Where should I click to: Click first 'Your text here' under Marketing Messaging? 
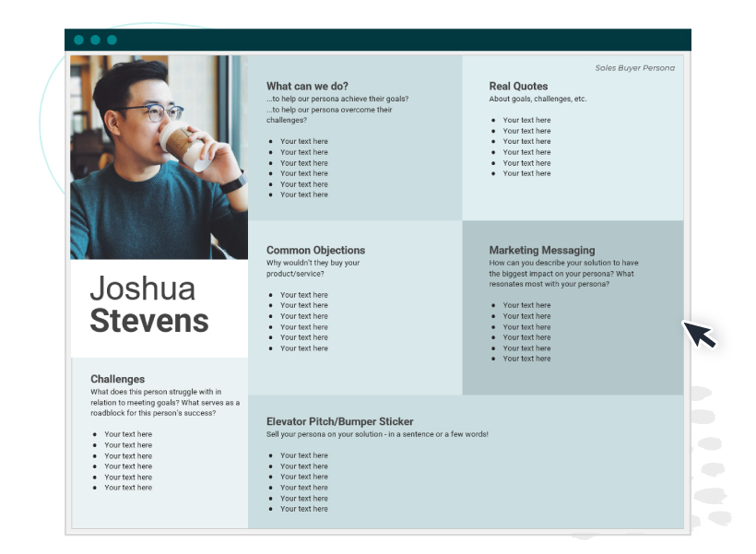(x=526, y=305)
